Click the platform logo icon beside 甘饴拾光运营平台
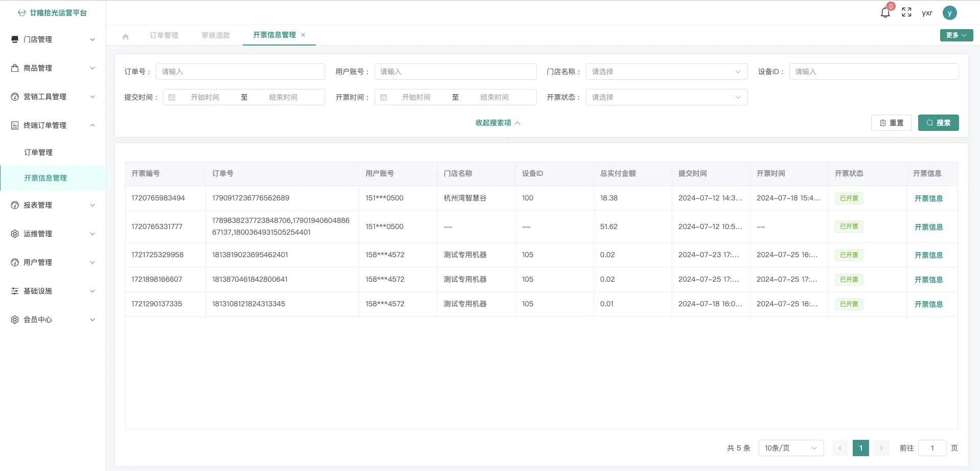The width and height of the screenshot is (980, 471). [x=22, y=13]
